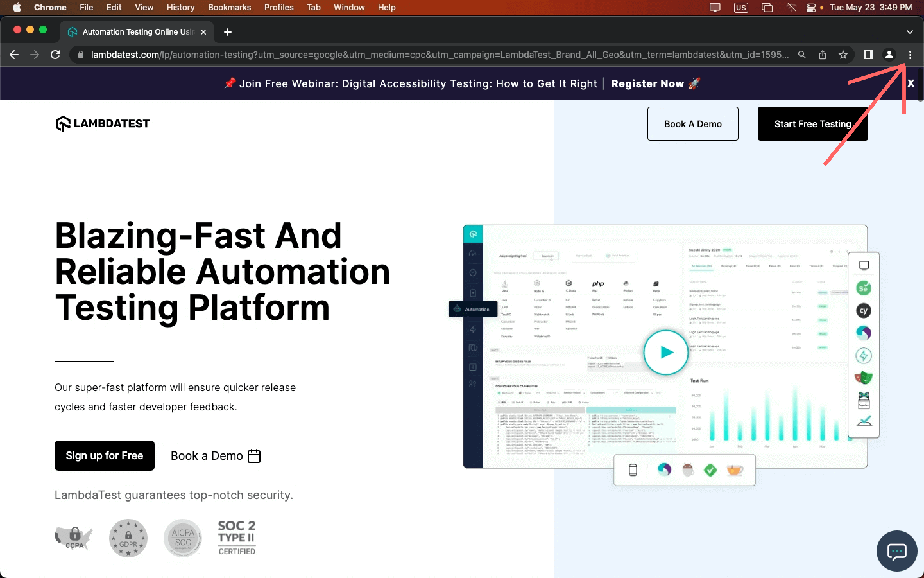Open the Bookmarks menu in the menu bar
Screen dimensions: 924x578
click(229, 7)
